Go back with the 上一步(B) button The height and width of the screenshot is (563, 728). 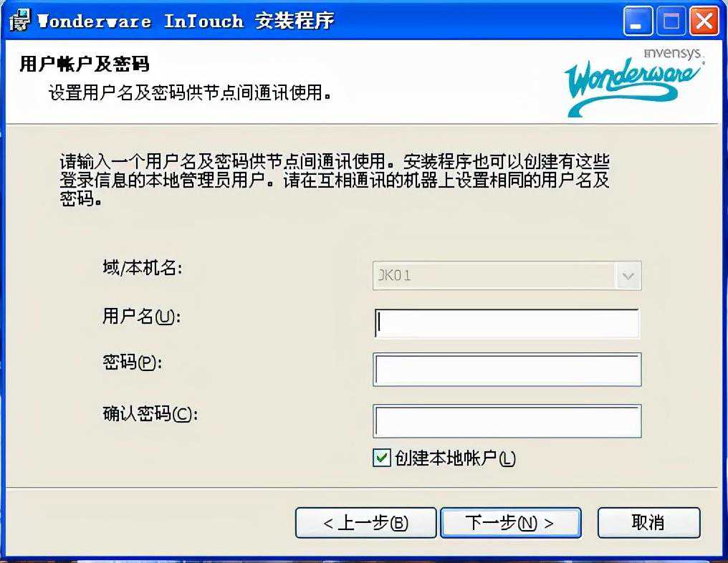tap(366, 523)
